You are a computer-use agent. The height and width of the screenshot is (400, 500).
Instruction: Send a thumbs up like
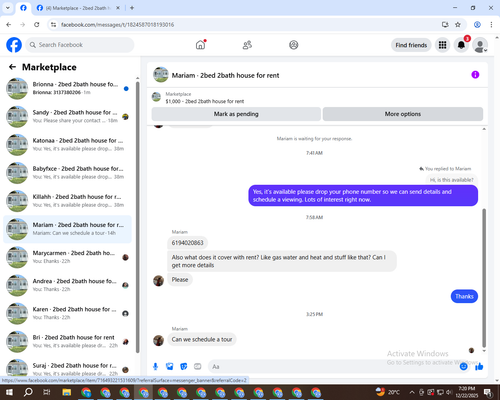point(479,367)
